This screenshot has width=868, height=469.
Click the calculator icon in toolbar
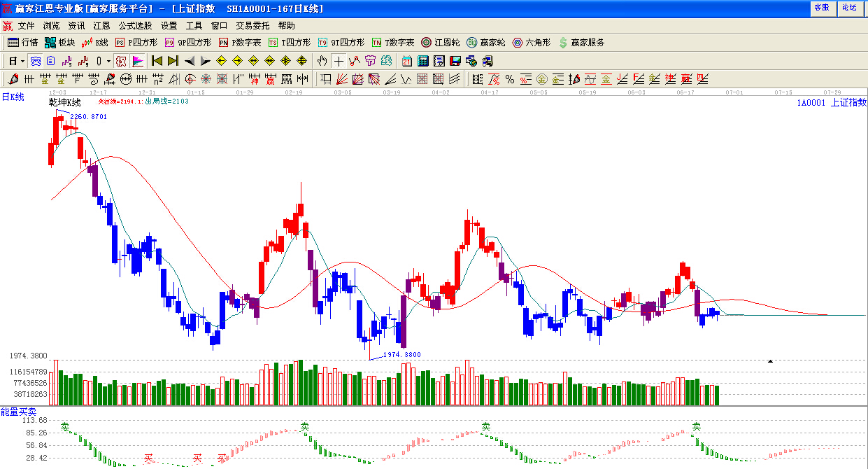coord(423,61)
